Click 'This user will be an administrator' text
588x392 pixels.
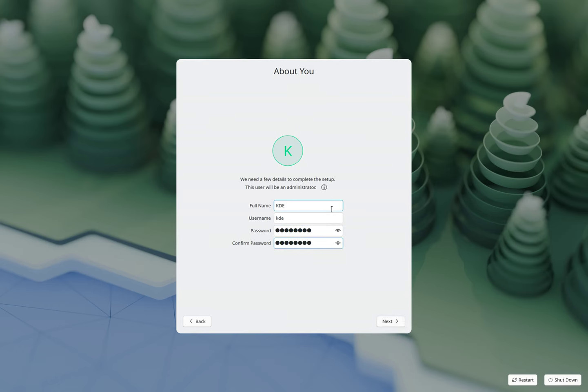point(281,187)
